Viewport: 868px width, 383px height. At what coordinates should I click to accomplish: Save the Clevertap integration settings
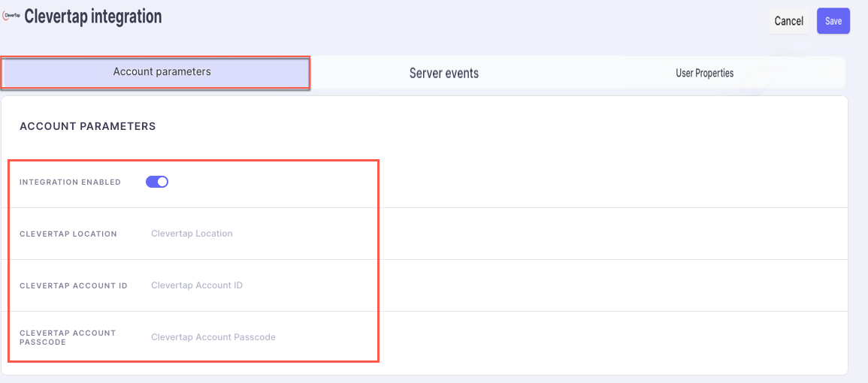tap(833, 21)
